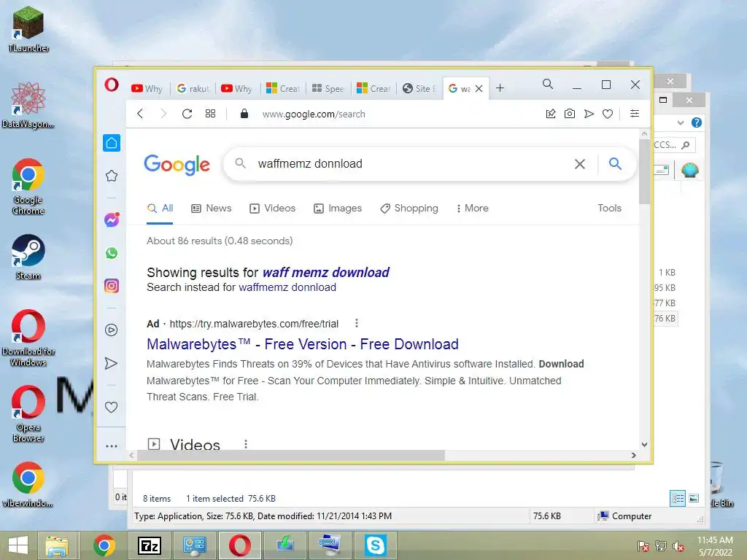Click the blue Google search magnifier button
Image resolution: width=747 pixels, height=560 pixels.
(x=615, y=164)
